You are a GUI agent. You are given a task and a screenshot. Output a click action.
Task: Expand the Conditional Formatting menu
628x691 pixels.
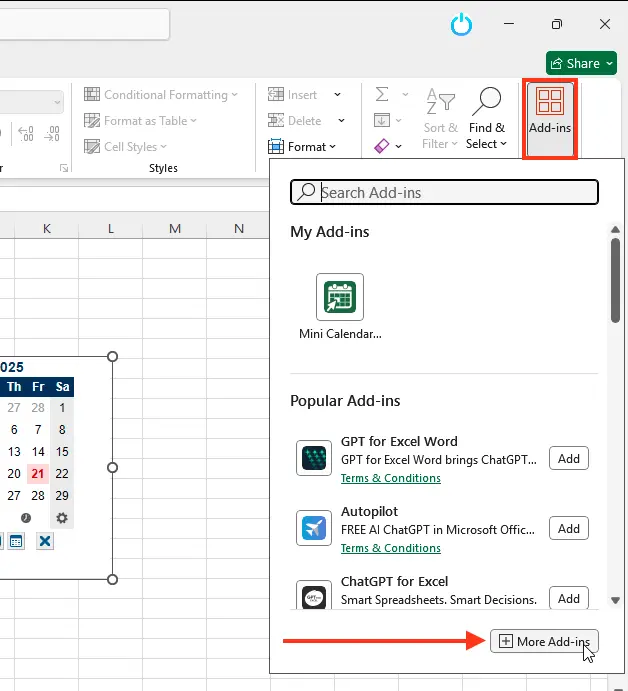tap(162, 95)
